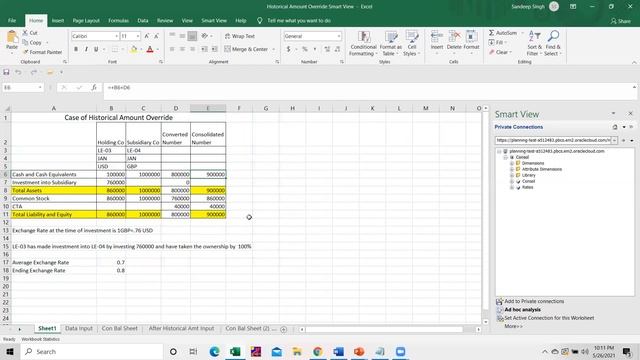Open Sort & Filter menu
Screen dimensions: 640x360
click(534, 43)
